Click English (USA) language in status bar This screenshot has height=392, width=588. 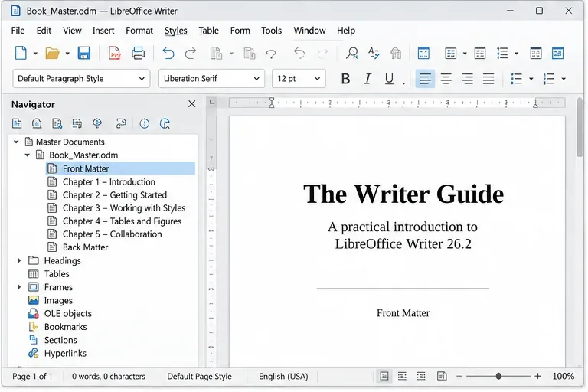pos(283,376)
